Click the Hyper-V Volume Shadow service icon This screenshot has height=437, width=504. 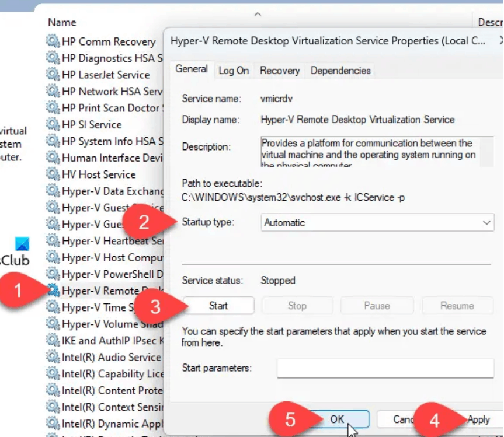pyautogui.click(x=53, y=324)
